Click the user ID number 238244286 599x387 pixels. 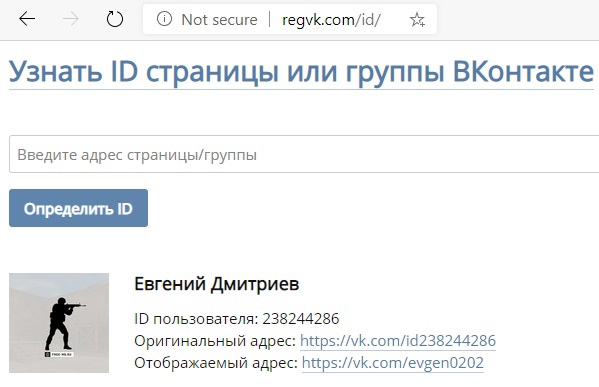pos(301,319)
